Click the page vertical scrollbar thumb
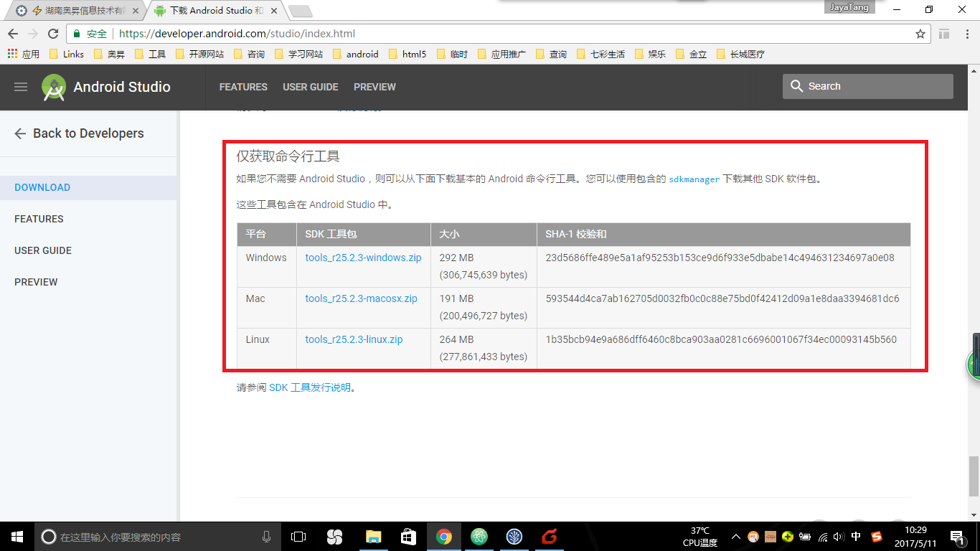Screen dimensions: 980x551 click(x=973, y=476)
